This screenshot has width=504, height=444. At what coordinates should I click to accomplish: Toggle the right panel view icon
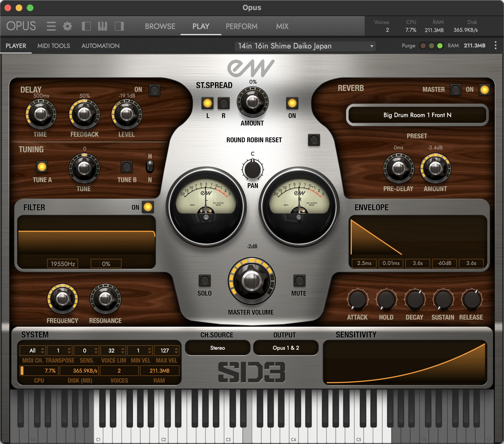coord(119,26)
